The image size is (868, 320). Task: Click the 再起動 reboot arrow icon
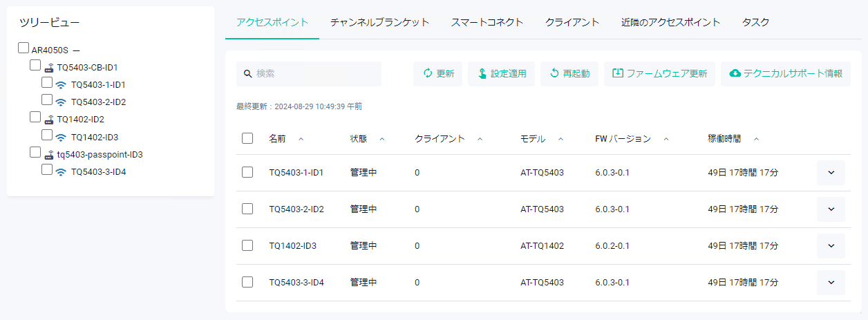click(554, 74)
